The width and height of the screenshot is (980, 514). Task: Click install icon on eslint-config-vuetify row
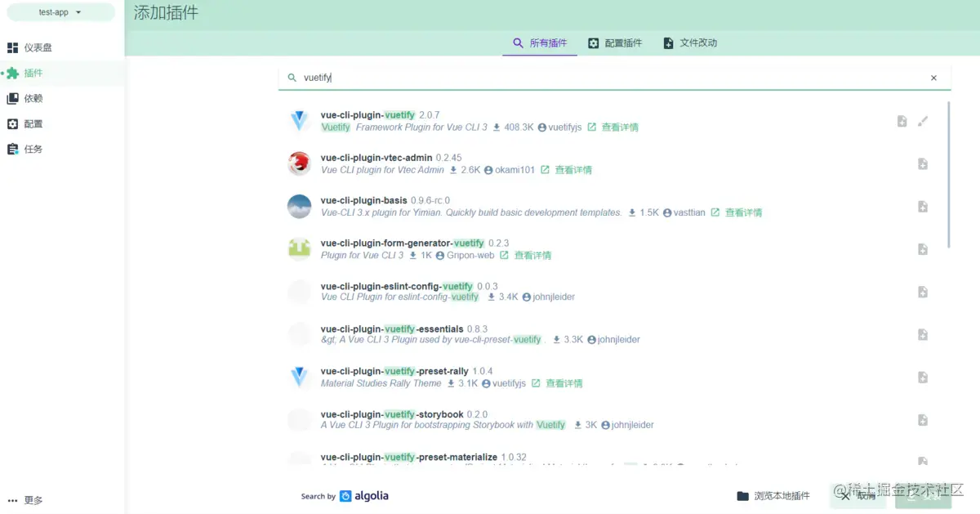click(x=923, y=292)
